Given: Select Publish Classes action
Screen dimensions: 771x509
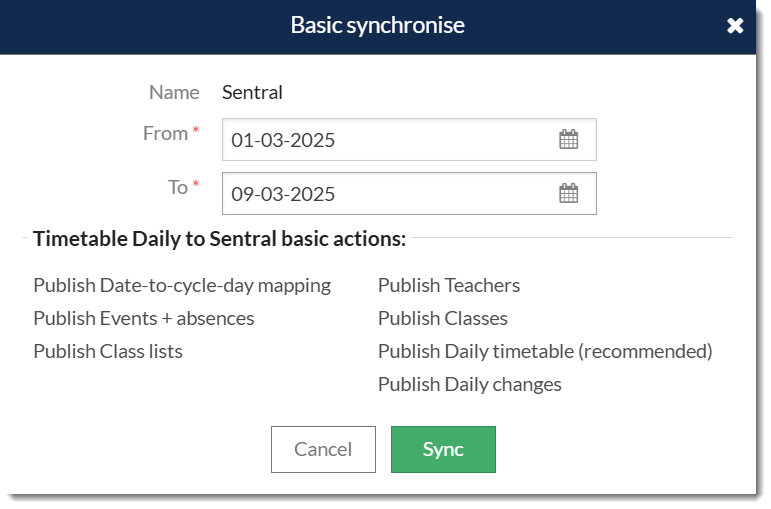Looking at the screenshot, I should 443,319.
